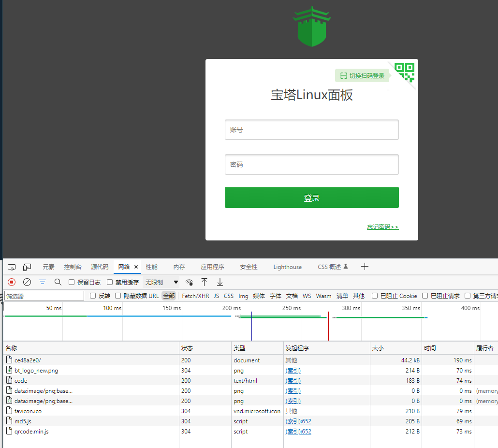498x448 pixels.
Task: Close the 网络 tab with its X
Action: point(136,267)
